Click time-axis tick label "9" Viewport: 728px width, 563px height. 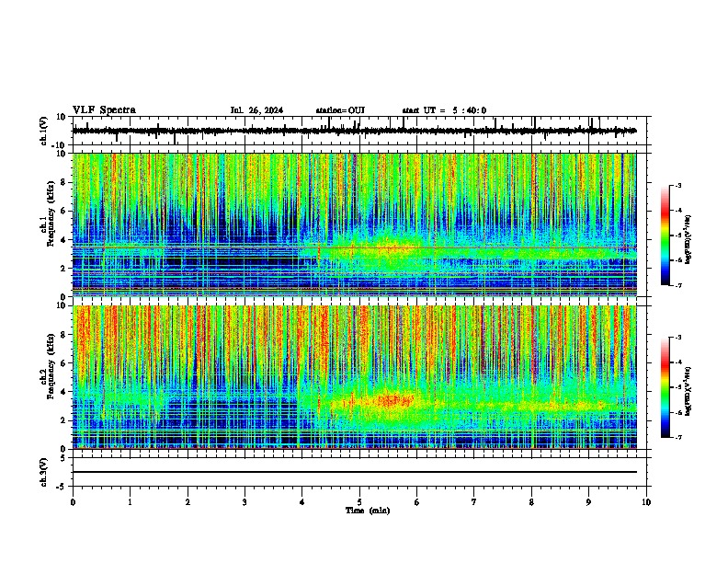click(588, 502)
